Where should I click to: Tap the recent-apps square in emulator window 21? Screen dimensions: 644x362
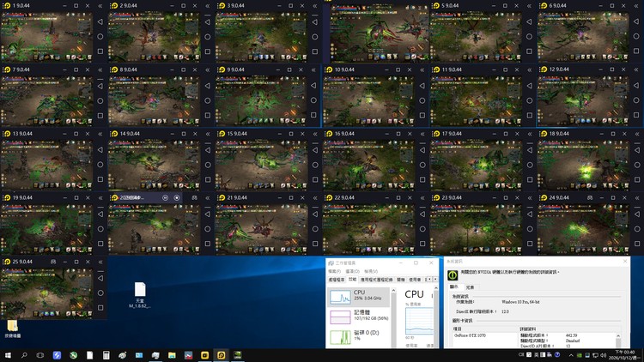(x=315, y=244)
